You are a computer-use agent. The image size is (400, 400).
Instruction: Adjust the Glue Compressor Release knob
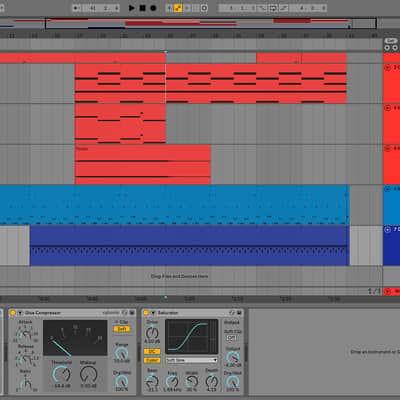click(x=25, y=359)
